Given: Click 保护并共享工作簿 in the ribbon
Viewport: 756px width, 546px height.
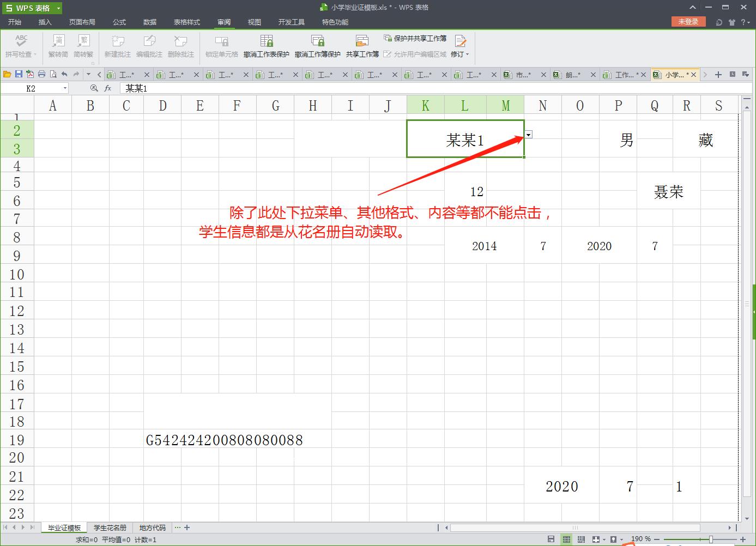Looking at the screenshot, I should (415, 38).
